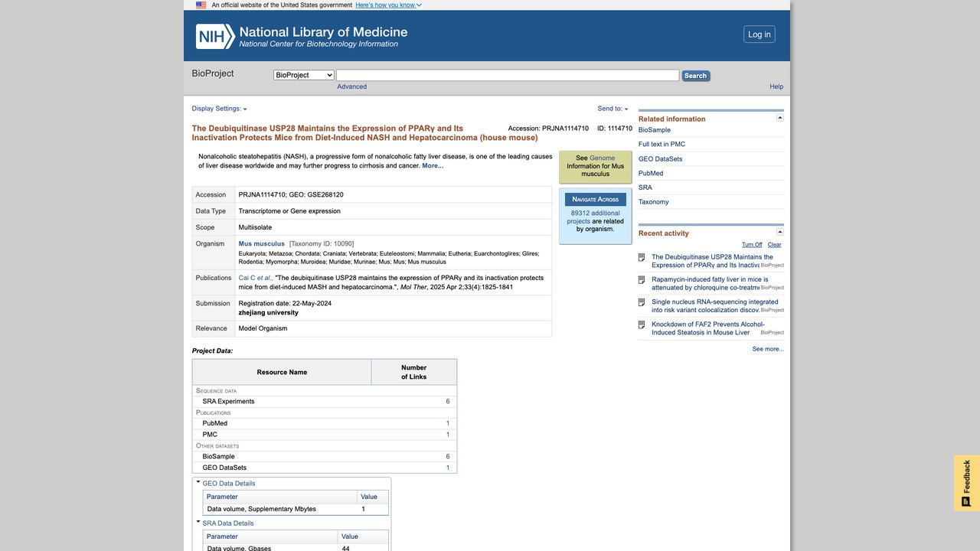
Task: Open the SRA link under Related information
Action: 645,187
